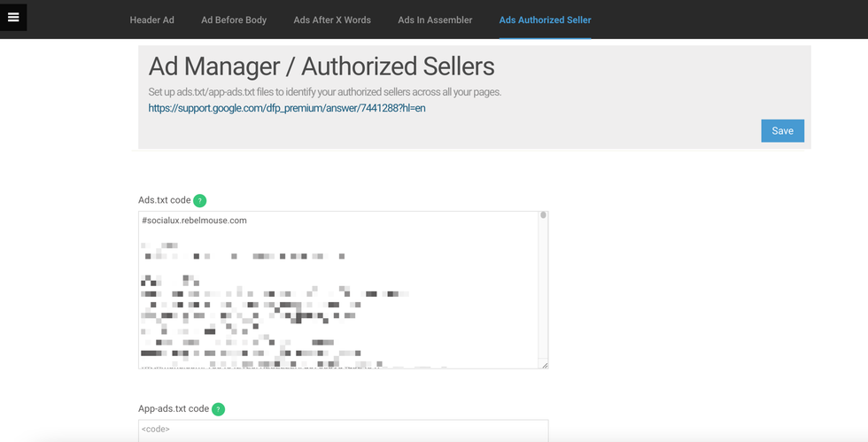This screenshot has width=868, height=442.
Task: Click the help icon beside App-ads.txt code
Action: click(218, 409)
